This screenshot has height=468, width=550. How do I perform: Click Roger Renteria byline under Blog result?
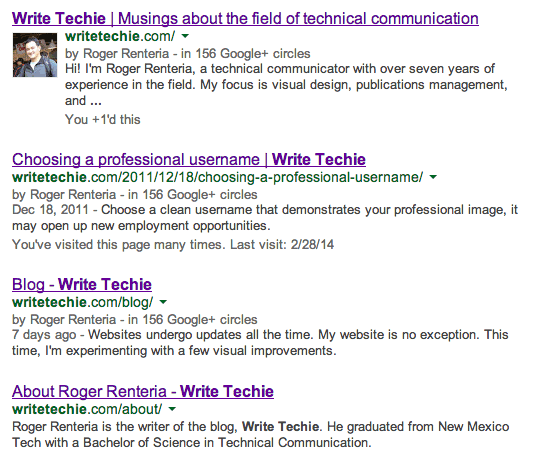point(73,320)
